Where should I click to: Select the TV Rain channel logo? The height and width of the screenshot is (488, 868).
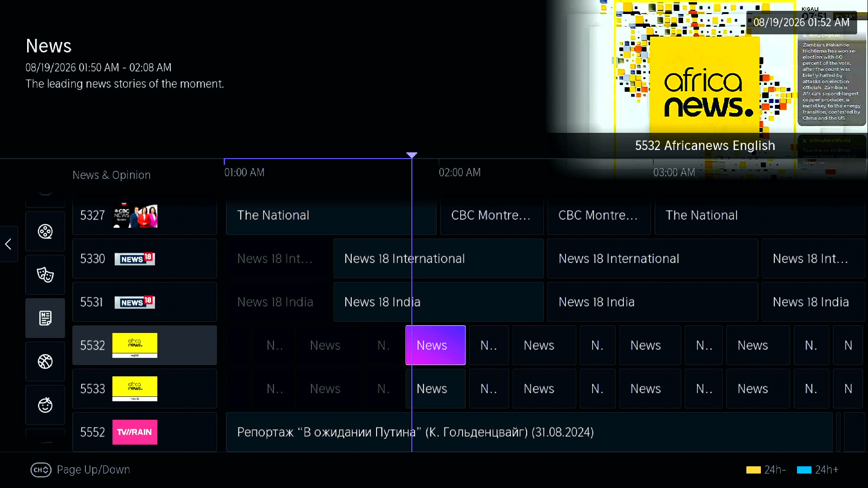click(135, 432)
